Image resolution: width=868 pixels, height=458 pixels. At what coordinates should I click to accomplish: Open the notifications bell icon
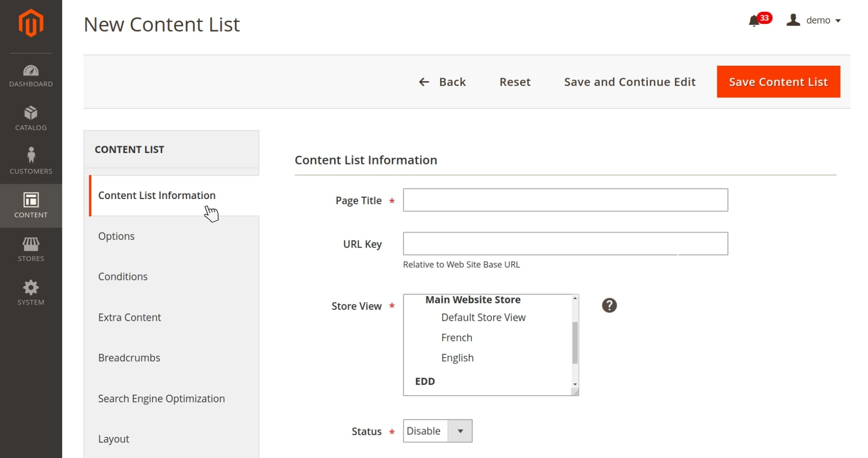click(x=754, y=21)
